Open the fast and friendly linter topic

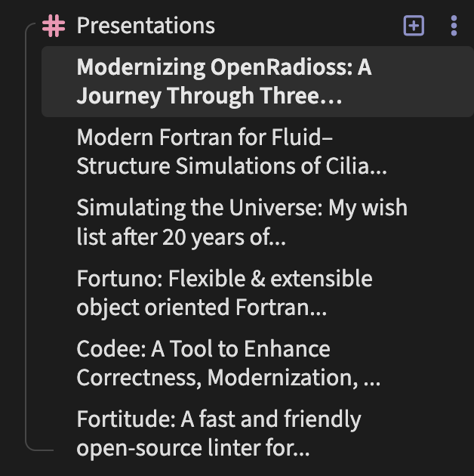pos(219,434)
